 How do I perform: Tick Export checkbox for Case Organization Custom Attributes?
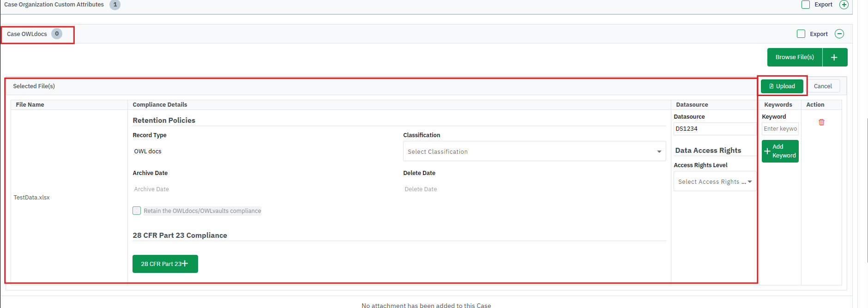pyautogui.click(x=806, y=5)
